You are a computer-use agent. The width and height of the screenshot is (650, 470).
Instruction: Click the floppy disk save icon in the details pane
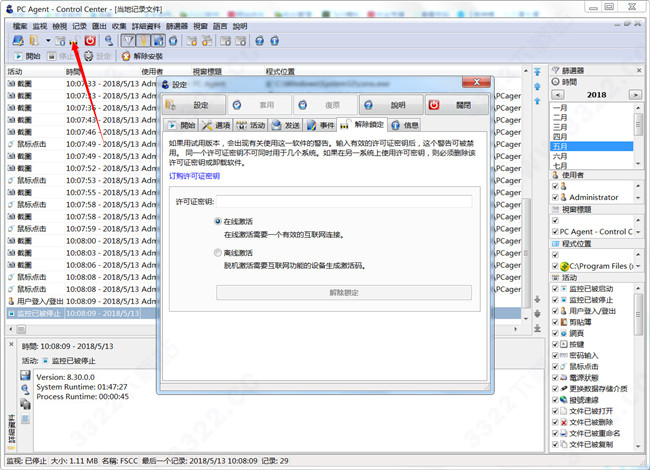[x=25, y=376]
